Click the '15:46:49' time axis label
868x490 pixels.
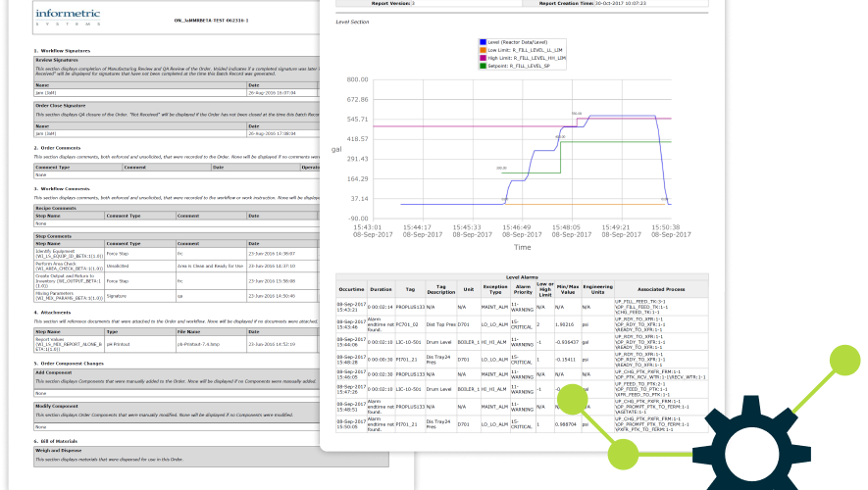coord(517,227)
